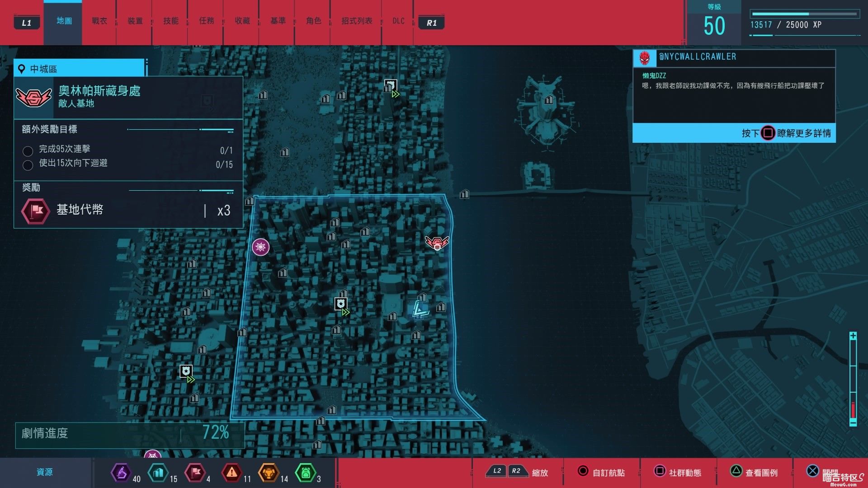Open the 裝置 tab
Screen dimensions: 868x488
click(135, 21)
